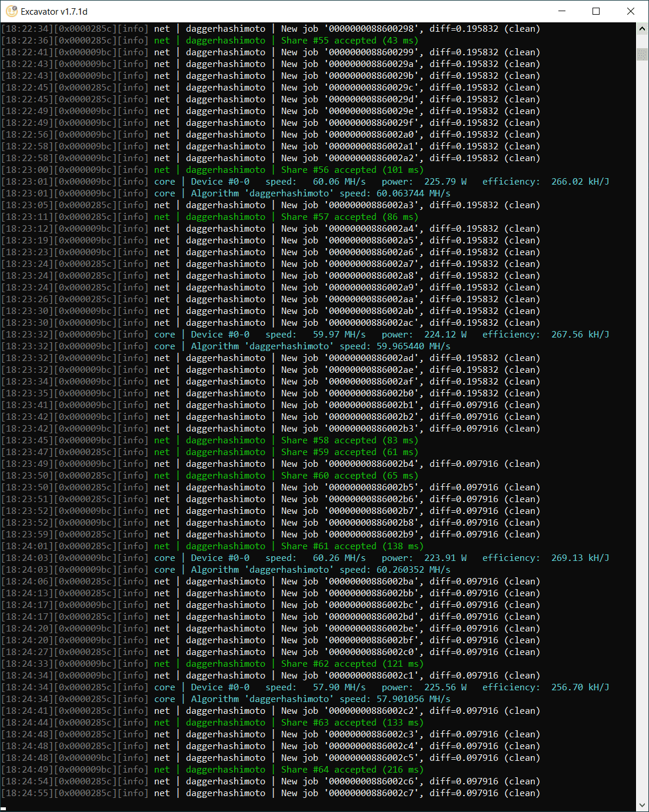Close the Excavator v1.7.1d window

tap(630, 11)
